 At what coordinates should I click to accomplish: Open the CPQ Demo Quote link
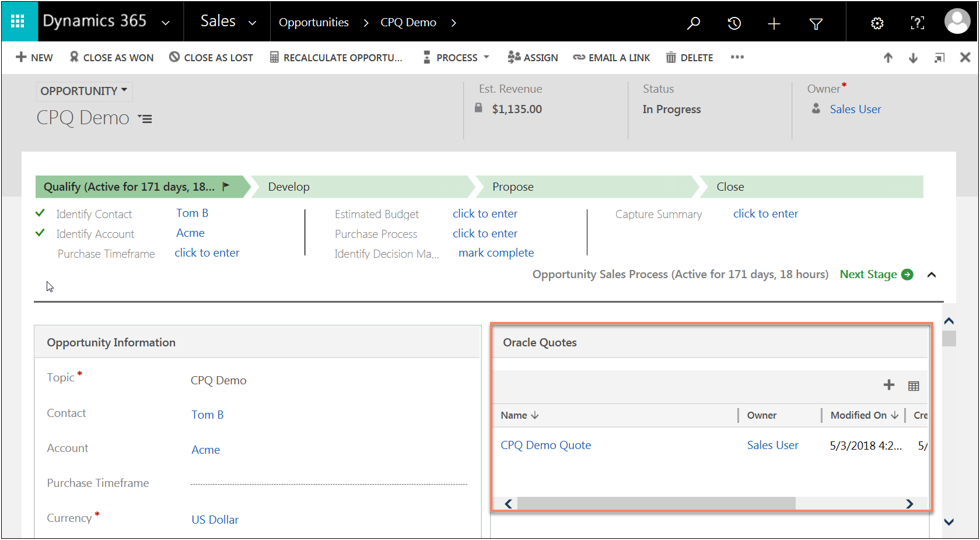click(545, 446)
